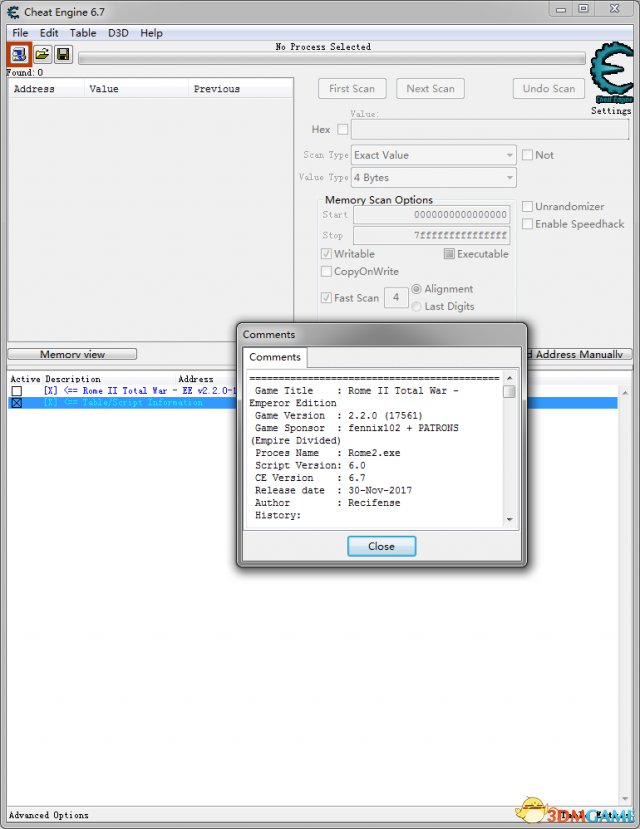Click the Description column header
Screen dimensions: 640x829
[x=73, y=379]
